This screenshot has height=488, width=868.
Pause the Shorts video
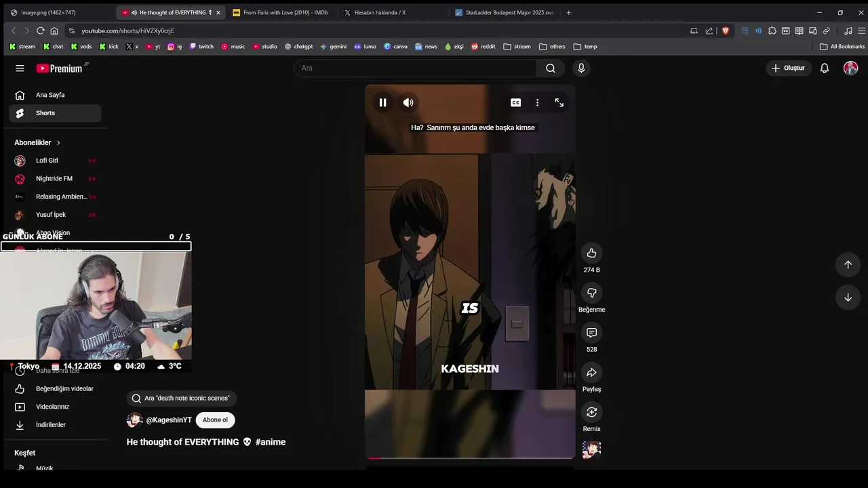(x=382, y=102)
